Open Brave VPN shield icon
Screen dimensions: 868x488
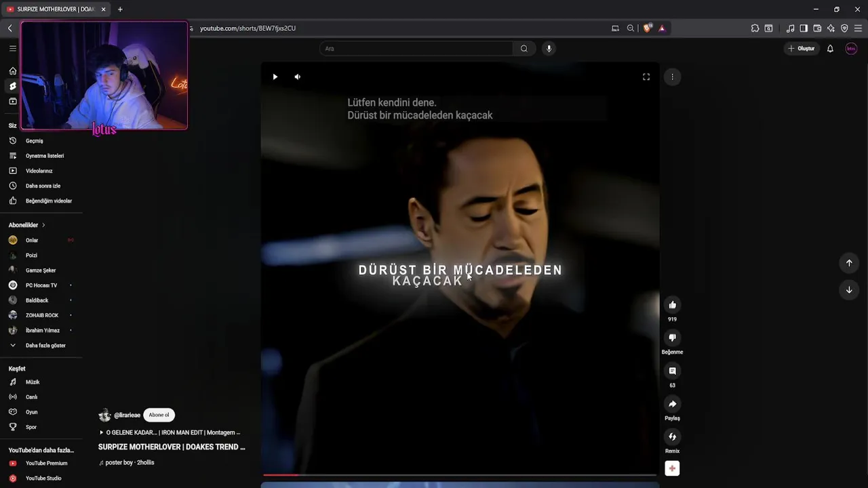[844, 28]
